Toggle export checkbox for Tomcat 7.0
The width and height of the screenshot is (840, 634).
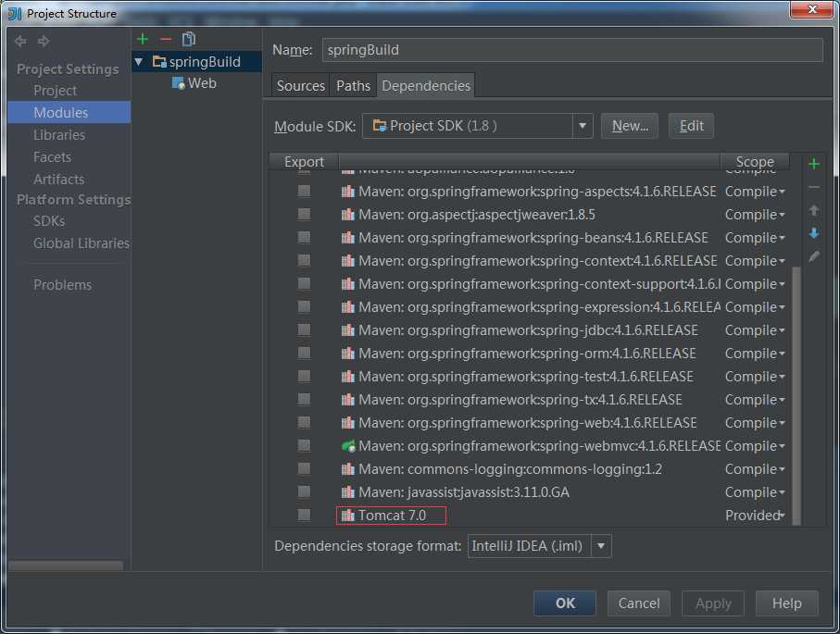click(305, 515)
